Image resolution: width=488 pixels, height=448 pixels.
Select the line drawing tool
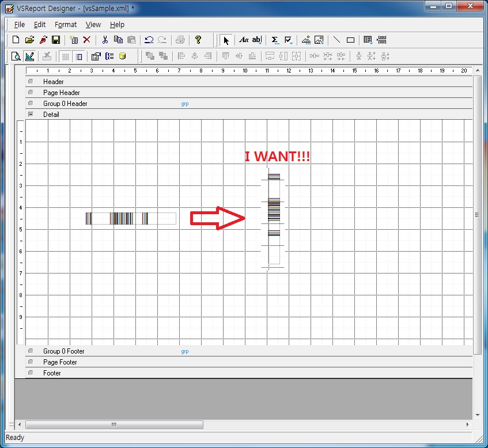coord(336,40)
